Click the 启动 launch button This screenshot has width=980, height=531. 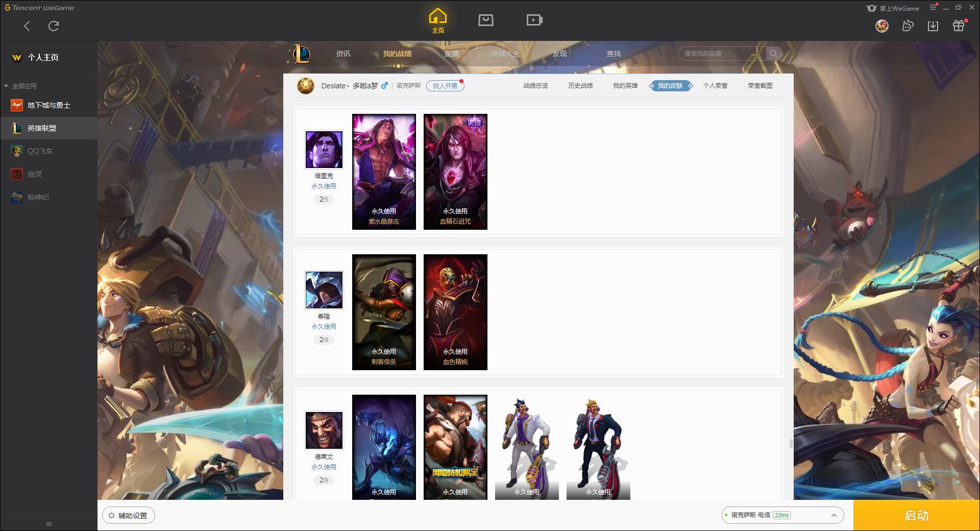point(916,516)
